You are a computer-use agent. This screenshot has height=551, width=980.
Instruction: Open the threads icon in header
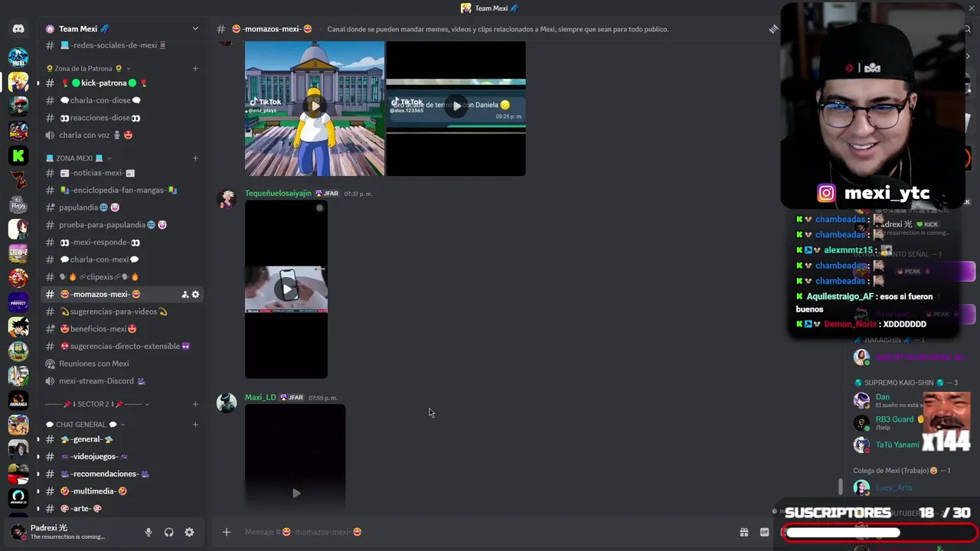coord(773,29)
